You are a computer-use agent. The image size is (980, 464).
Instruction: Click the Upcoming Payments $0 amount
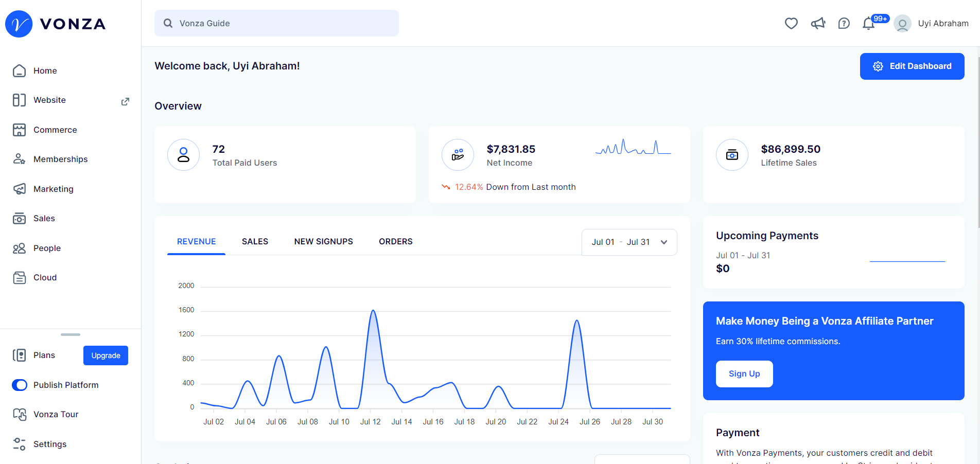[723, 269]
